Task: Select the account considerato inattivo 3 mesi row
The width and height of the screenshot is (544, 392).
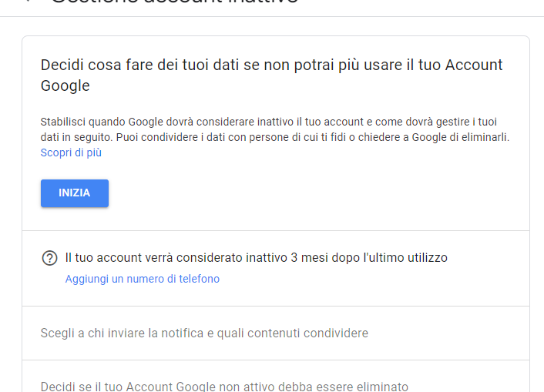Action: tap(276, 268)
